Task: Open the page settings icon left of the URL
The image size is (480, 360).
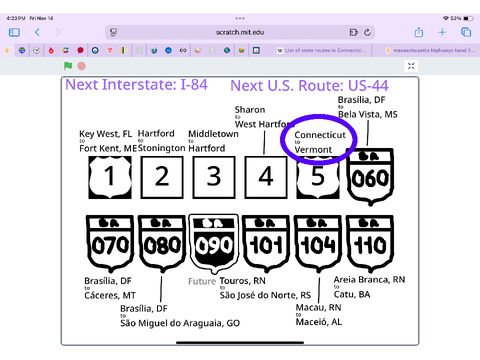Action: pyautogui.click(x=113, y=32)
